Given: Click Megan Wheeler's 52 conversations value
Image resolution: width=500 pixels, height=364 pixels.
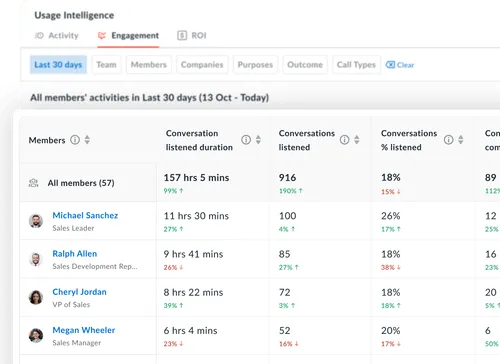Looking at the screenshot, I should pyautogui.click(x=284, y=331).
